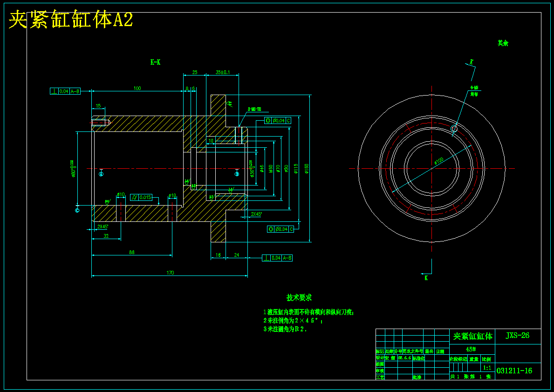The width and height of the screenshot is (554, 392).
Task: Click the scale value '1:1'
Action: click(x=487, y=368)
